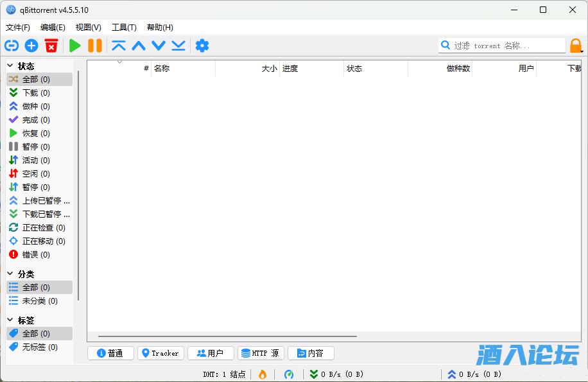Collapse the 分类 section
The width and height of the screenshot is (588, 382).
tap(10, 273)
